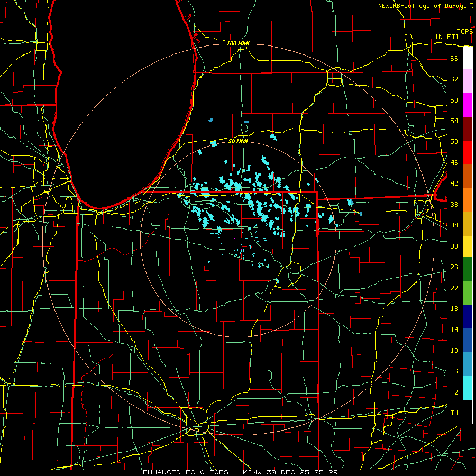Click the 'KIWX' radar site identifier
The image size is (476, 476).
click(x=253, y=472)
